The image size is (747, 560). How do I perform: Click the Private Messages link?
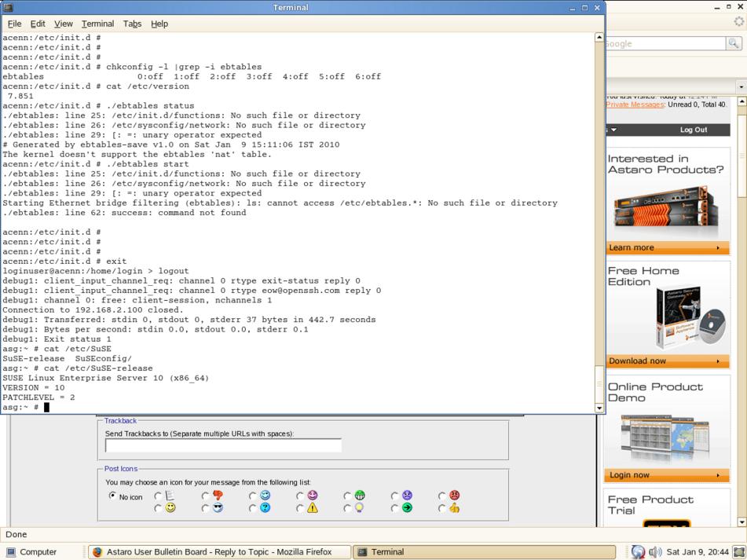tap(635, 104)
